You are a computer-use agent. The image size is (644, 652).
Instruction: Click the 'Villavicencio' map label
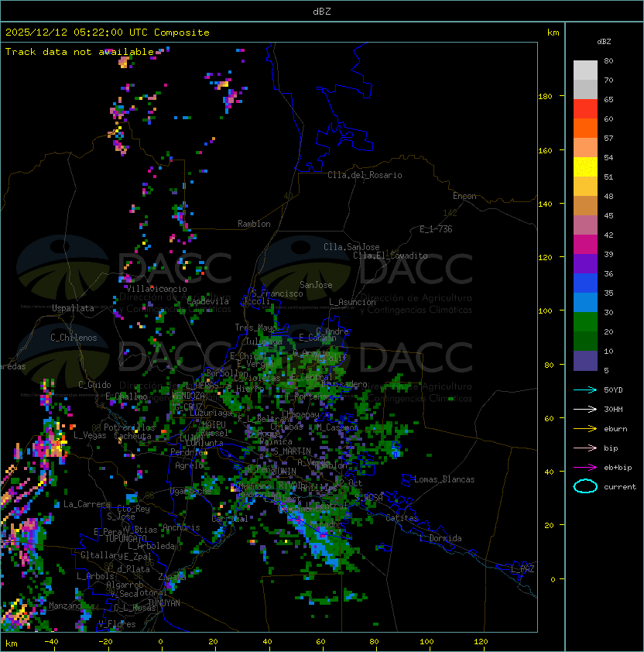tap(156, 289)
